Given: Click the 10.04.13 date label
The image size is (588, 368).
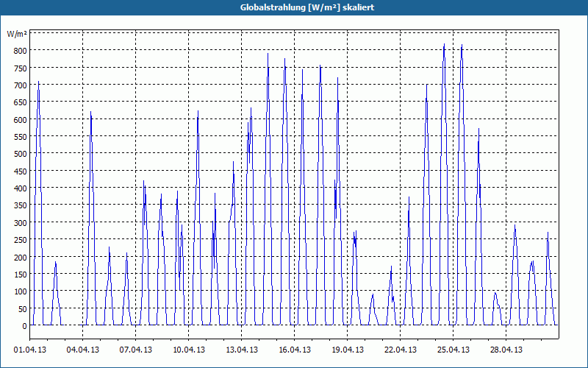Looking at the screenshot, I should (189, 350).
